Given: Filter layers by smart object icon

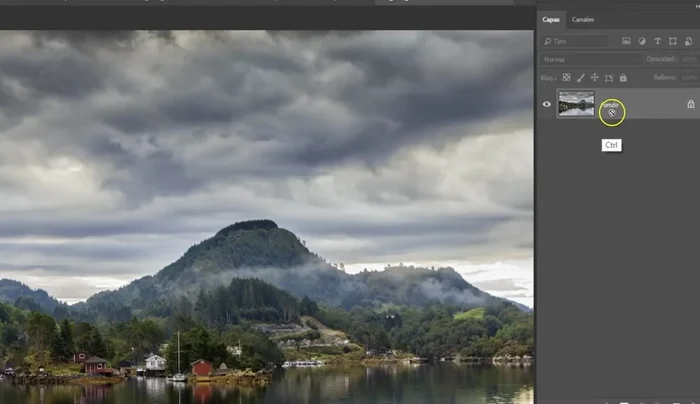Looking at the screenshot, I should coord(687,41).
